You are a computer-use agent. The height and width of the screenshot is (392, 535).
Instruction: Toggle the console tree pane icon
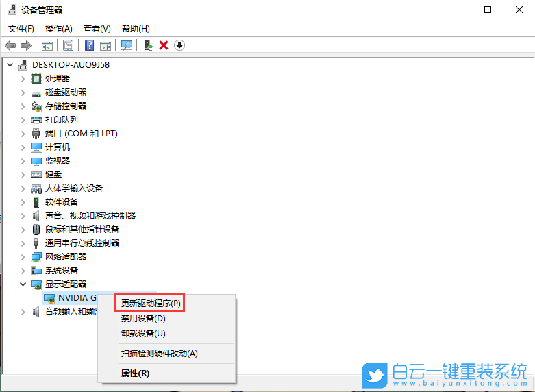click(47, 45)
